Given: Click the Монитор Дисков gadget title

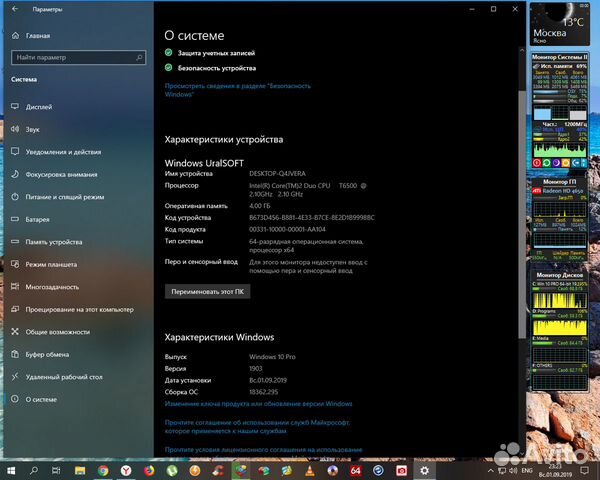Looking at the screenshot, I should click(x=559, y=275).
